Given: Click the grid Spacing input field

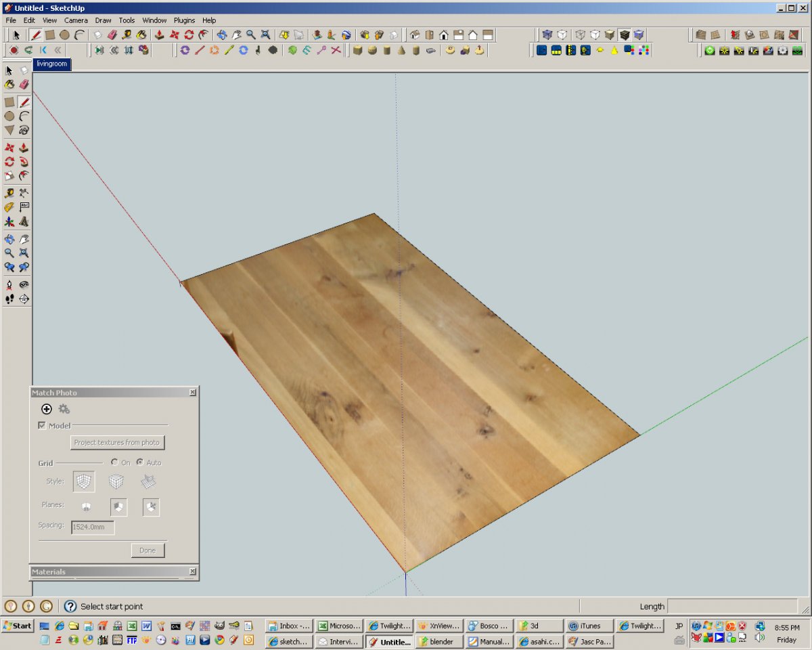Looking at the screenshot, I should point(93,527).
